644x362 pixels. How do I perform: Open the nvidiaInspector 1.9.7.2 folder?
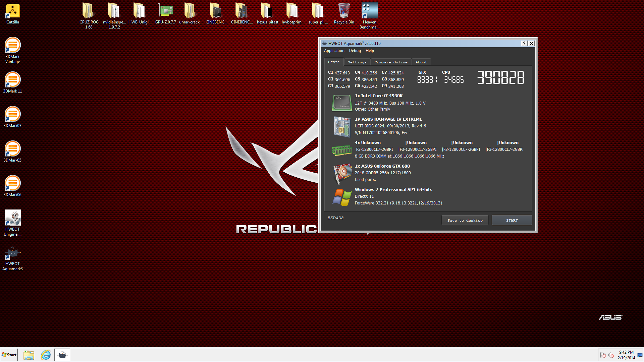coord(114,15)
